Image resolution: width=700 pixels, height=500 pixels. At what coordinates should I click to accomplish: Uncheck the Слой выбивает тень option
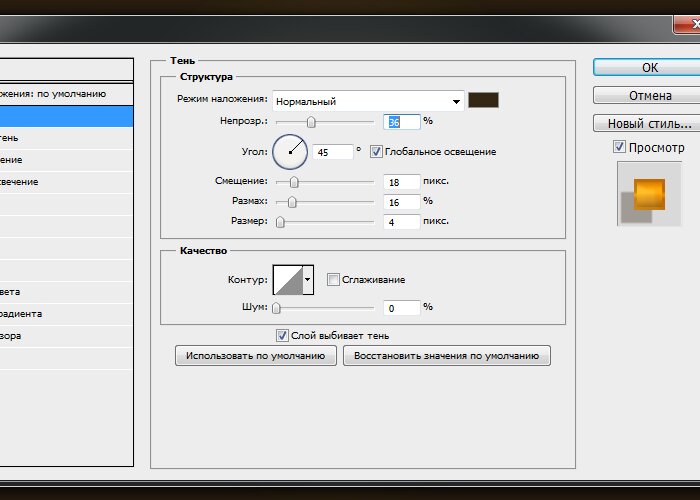[x=282, y=336]
